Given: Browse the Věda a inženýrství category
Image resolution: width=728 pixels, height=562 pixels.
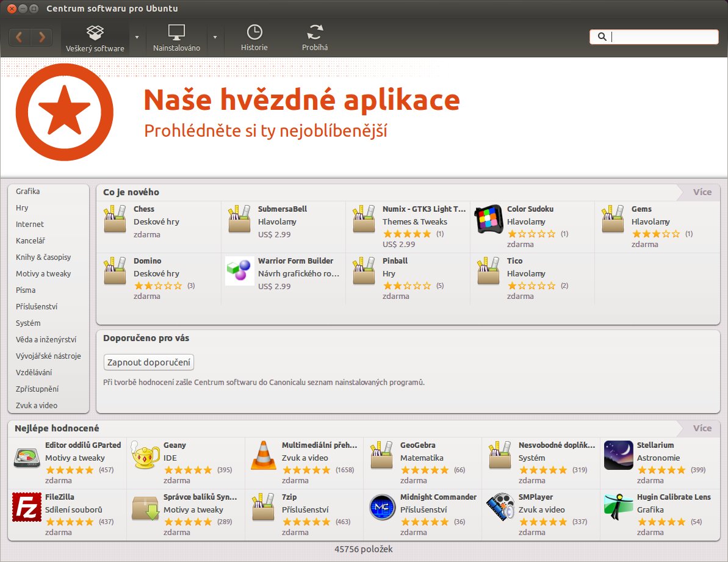Looking at the screenshot, I should [46, 340].
